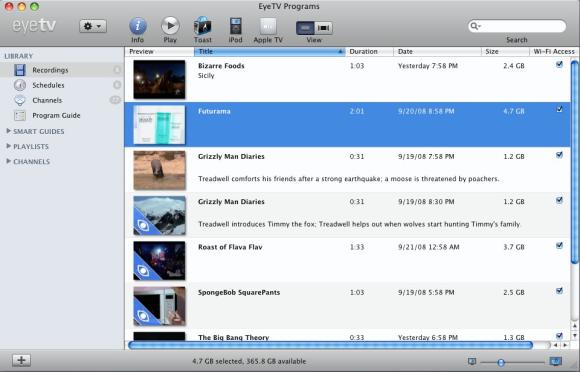580x372 pixels.
Task: Toggle Wi-Fi Access for SpongeBob SquarePants
Action: tap(559, 291)
